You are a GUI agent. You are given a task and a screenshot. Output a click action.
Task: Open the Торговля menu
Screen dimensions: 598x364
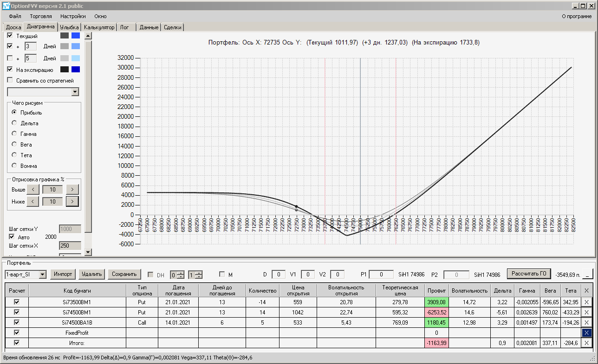pos(41,16)
